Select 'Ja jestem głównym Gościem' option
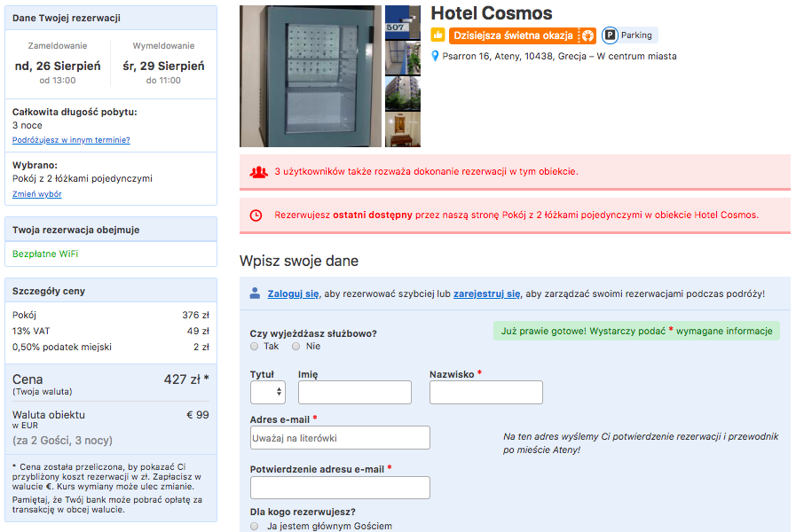This screenshot has width=796, height=532. coord(255,526)
